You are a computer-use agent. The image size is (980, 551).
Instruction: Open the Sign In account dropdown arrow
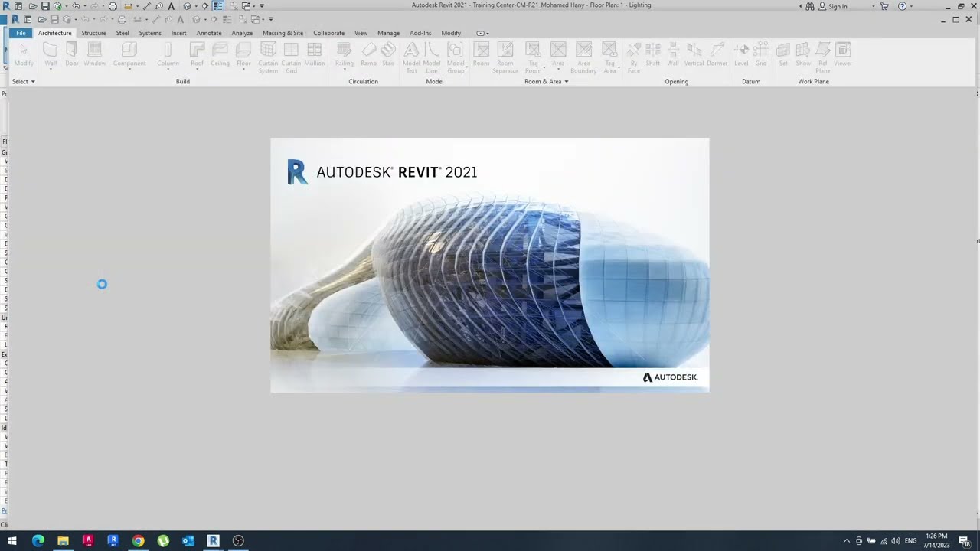tap(873, 6)
